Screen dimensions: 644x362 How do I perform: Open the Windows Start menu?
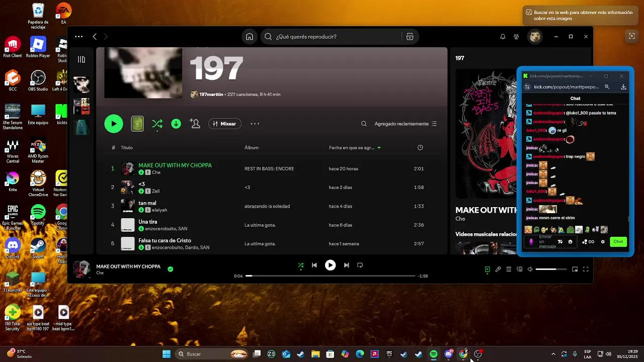167,354
